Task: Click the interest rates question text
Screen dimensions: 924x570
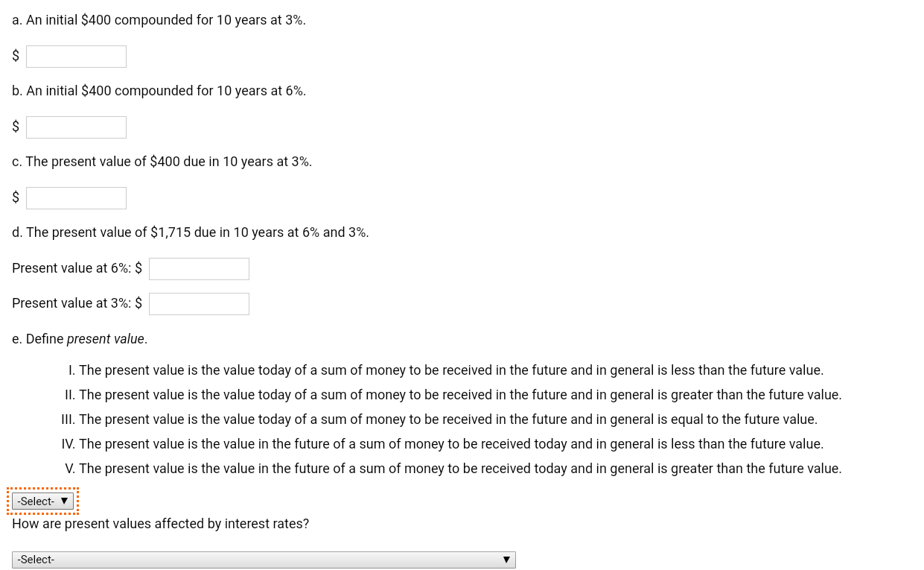Action: click(159, 523)
